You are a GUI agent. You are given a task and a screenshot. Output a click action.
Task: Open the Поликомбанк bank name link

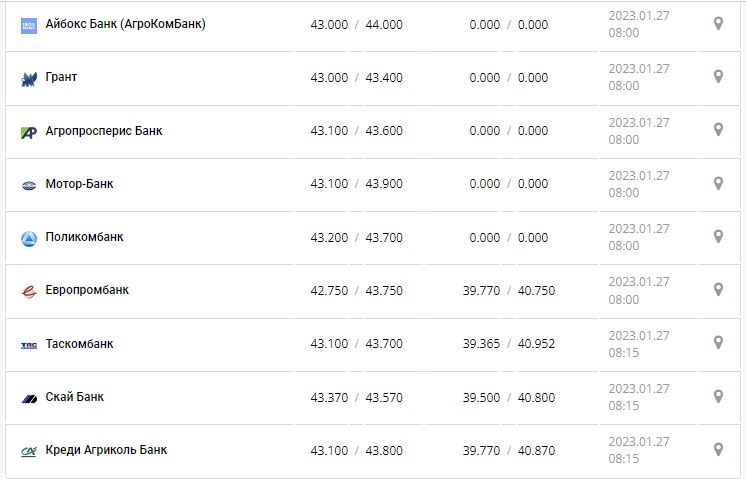tap(85, 237)
